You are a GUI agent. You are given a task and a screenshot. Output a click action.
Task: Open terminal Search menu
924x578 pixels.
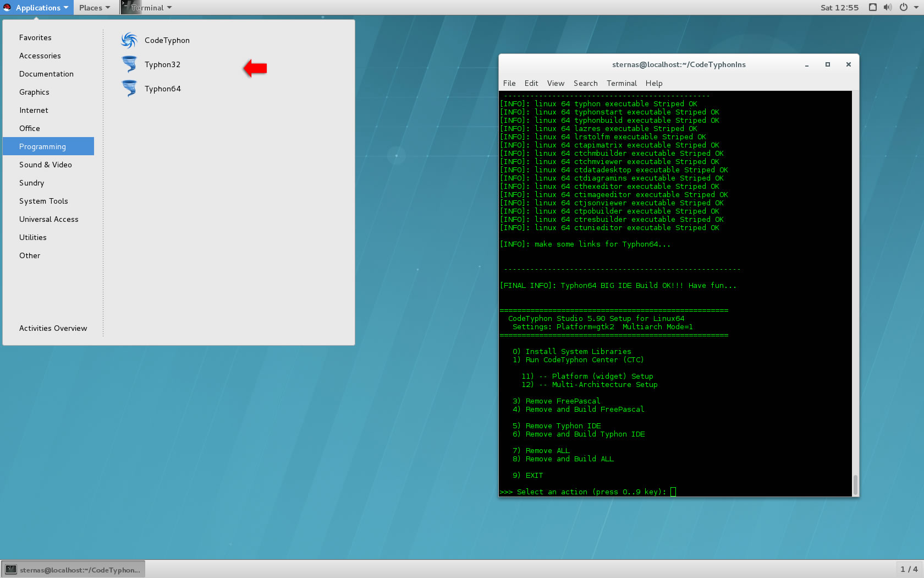[585, 83]
